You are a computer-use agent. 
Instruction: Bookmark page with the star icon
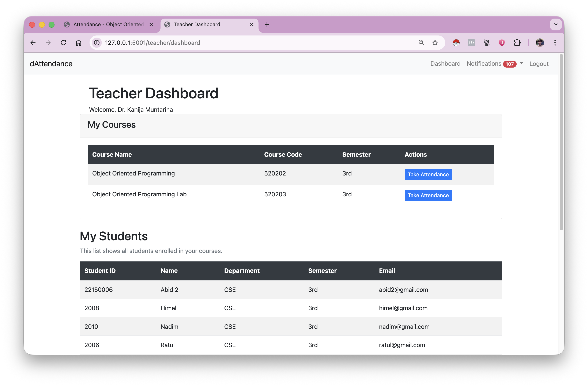click(435, 43)
